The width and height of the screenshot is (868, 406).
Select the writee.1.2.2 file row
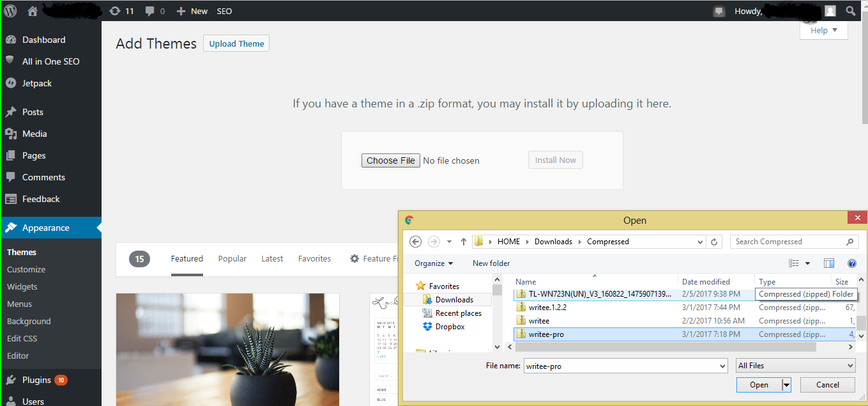tap(684, 307)
